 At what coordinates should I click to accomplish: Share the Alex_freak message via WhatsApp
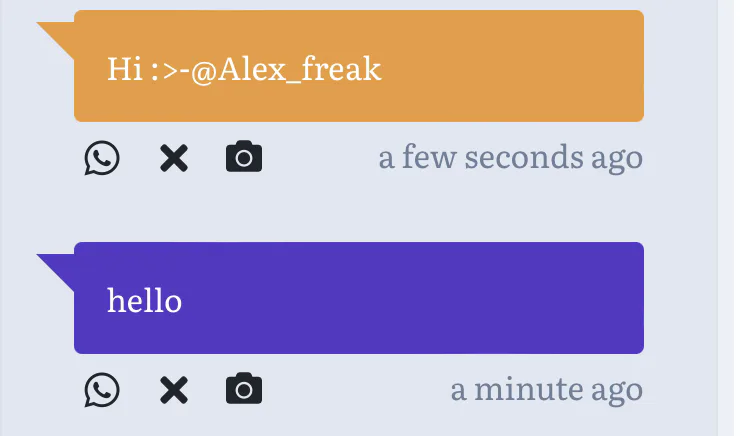[x=102, y=158]
